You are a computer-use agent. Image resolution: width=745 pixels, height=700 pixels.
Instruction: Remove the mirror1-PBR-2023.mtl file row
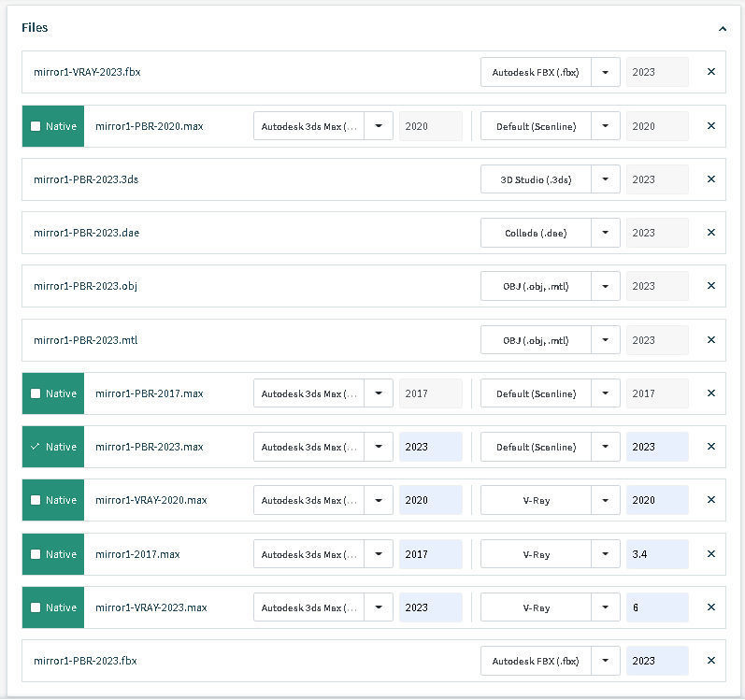point(710,340)
